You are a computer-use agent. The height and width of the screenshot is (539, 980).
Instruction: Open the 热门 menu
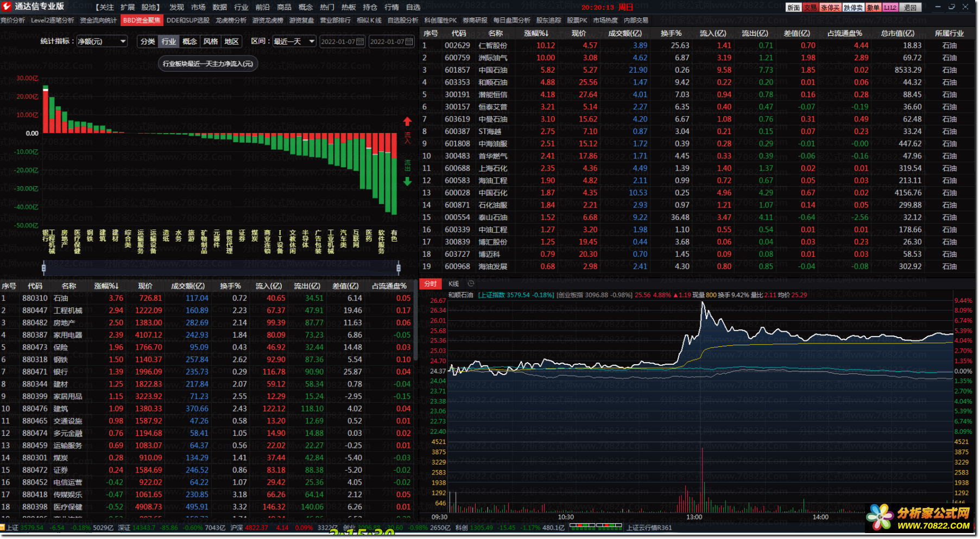click(327, 7)
